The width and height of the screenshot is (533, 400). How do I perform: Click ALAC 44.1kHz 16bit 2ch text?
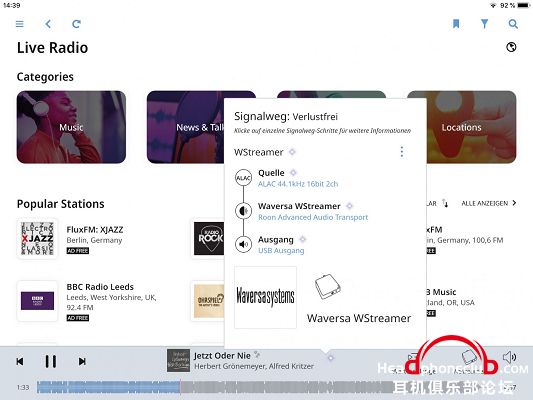[298, 184]
